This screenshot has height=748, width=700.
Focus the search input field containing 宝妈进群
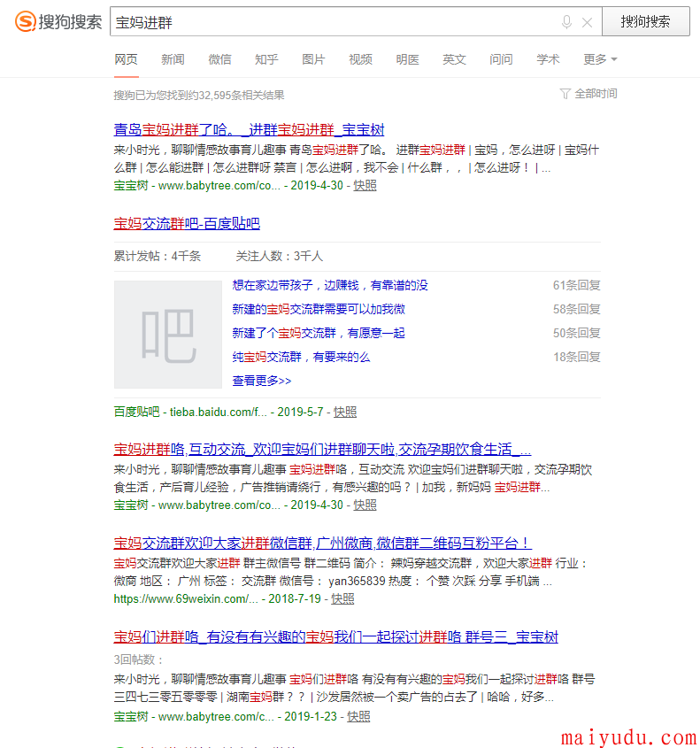pyautogui.click(x=334, y=22)
